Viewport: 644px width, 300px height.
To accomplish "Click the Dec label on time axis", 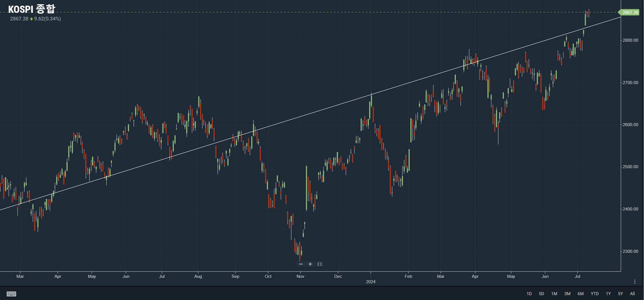I will (338, 276).
